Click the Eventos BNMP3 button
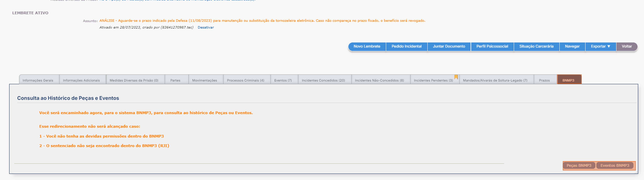The width and height of the screenshot is (644, 180). tap(615, 166)
